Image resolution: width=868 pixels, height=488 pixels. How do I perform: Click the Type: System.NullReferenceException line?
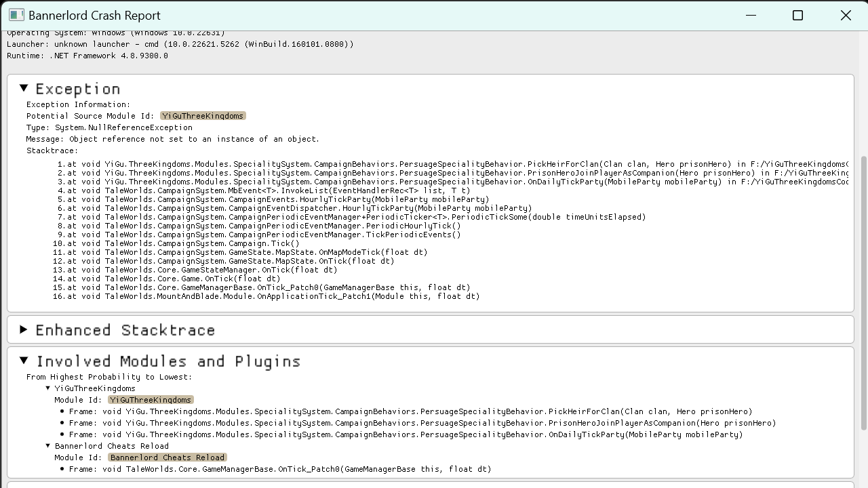109,127
